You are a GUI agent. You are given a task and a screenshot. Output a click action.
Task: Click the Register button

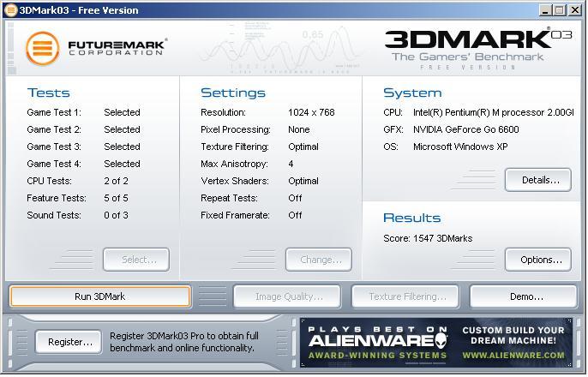(69, 343)
